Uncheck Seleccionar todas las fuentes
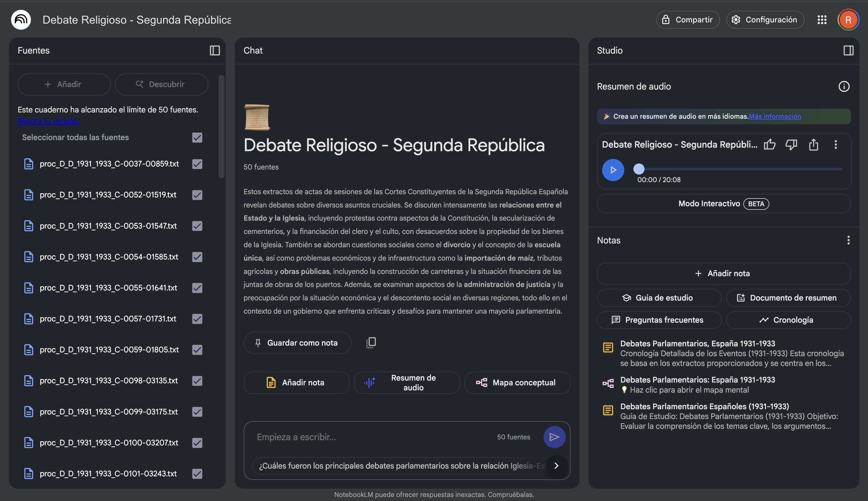 coord(197,138)
